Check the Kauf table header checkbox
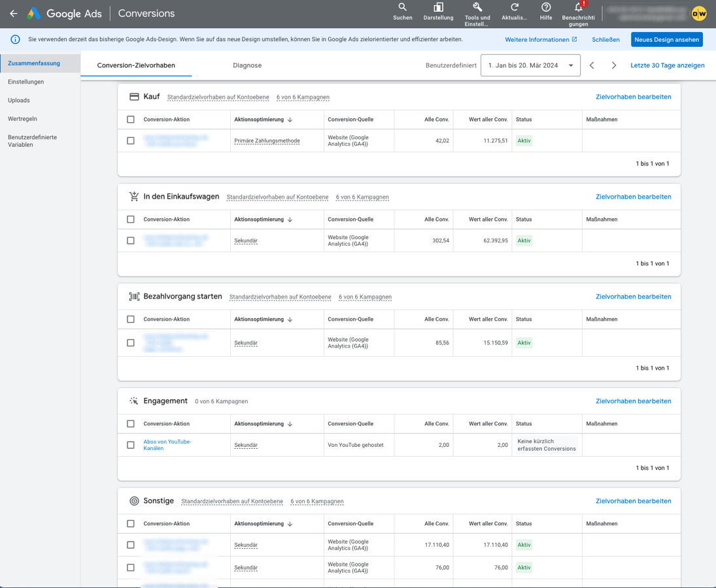The height and width of the screenshot is (588, 716). [x=131, y=120]
